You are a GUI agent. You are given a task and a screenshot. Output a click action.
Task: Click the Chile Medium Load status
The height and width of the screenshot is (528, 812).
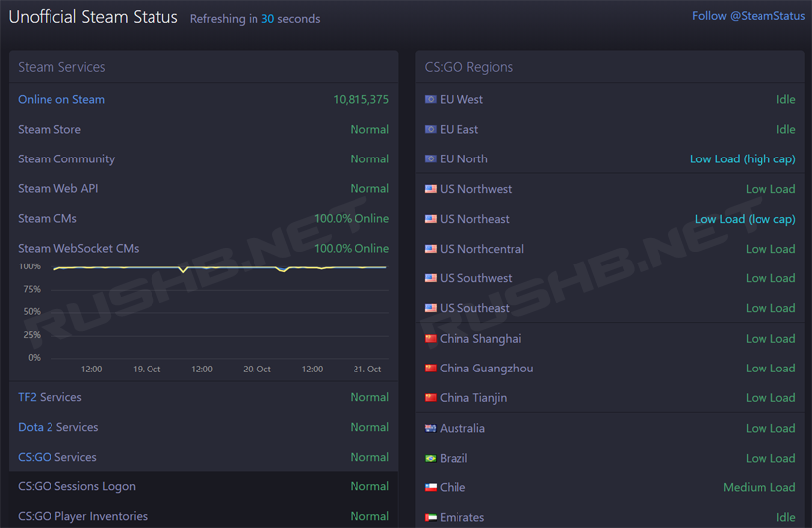coord(759,487)
